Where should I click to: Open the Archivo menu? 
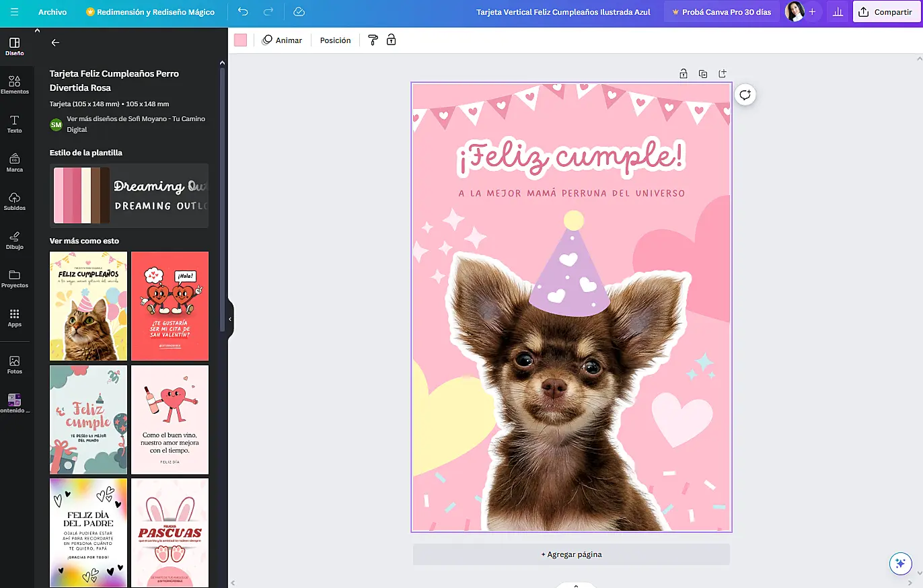(x=52, y=12)
